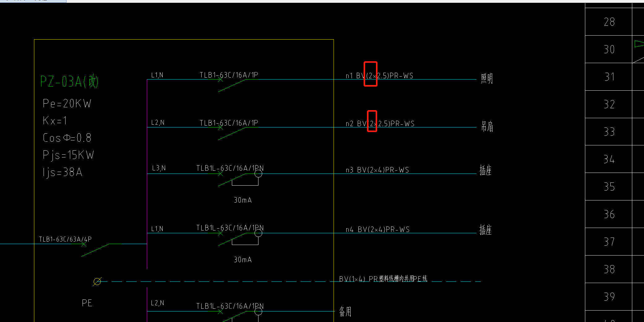Select the n4 BV(2×4)PR-WS cable text
Viewport: 644px width, 322px height.
377,229
